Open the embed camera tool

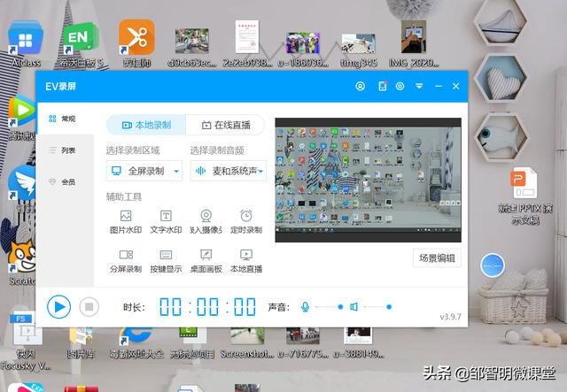(x=206, y=221)
